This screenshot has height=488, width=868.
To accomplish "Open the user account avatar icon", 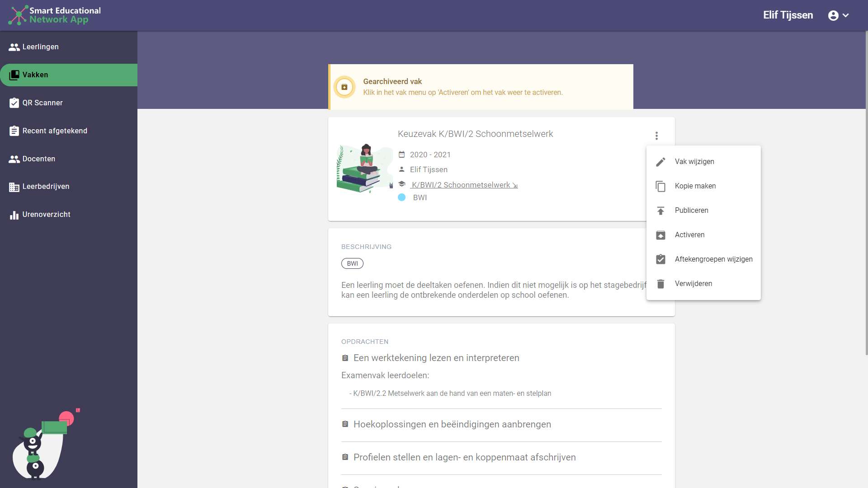I will 833,15.
